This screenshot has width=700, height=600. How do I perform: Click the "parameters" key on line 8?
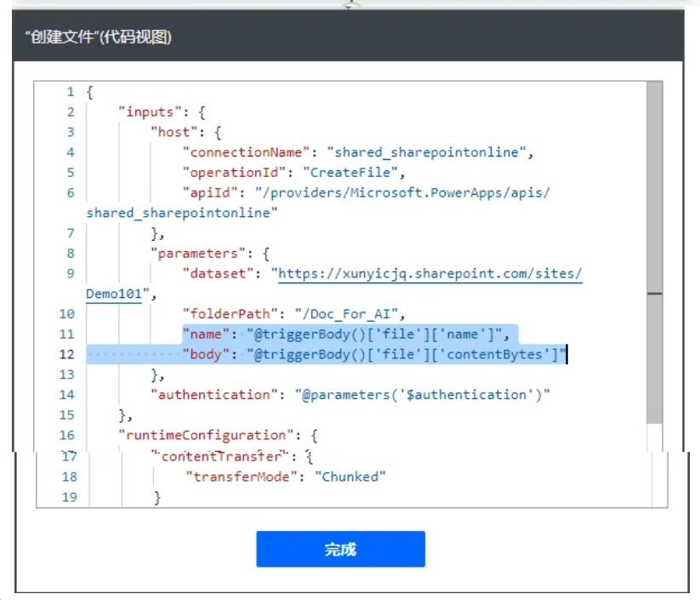click(x=194, y=253)
